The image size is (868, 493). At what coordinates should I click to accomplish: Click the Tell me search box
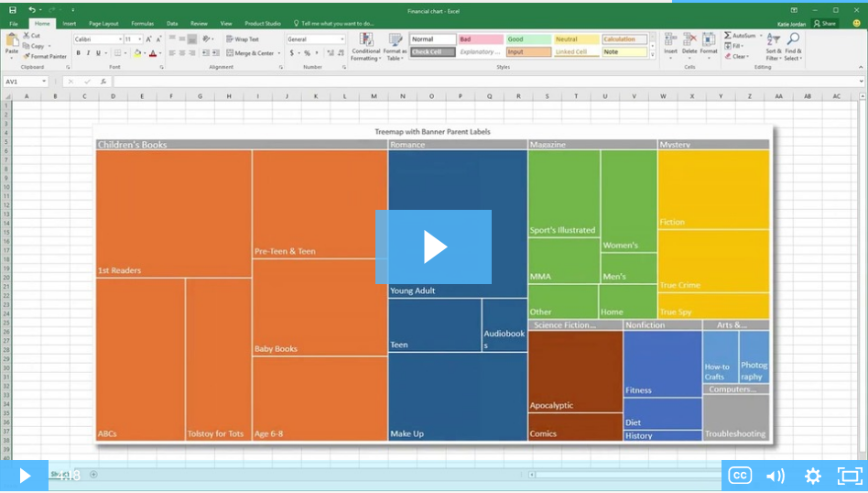pyautogui.click(x=335, y=23)
